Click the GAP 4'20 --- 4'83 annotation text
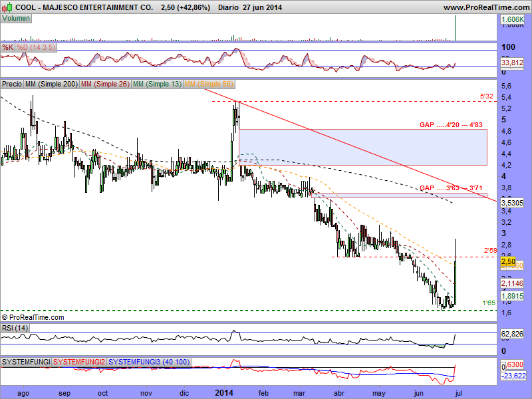 coord(451,125)
